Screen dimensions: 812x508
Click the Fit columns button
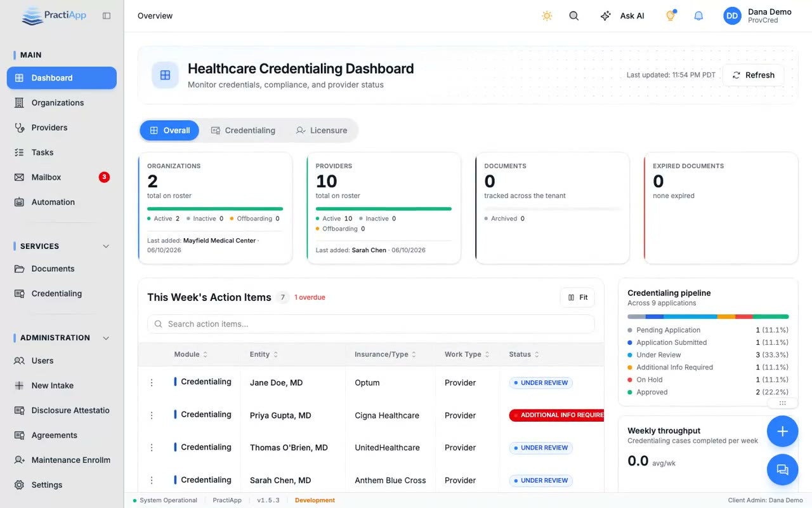click(x=577, y=297)
